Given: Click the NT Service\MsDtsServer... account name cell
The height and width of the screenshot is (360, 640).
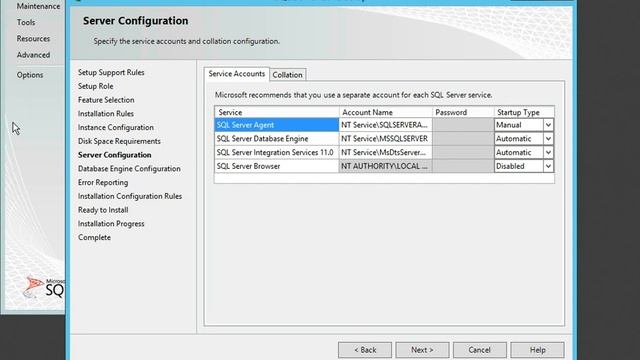Looking at the screenshot, I should click(385, 153).
